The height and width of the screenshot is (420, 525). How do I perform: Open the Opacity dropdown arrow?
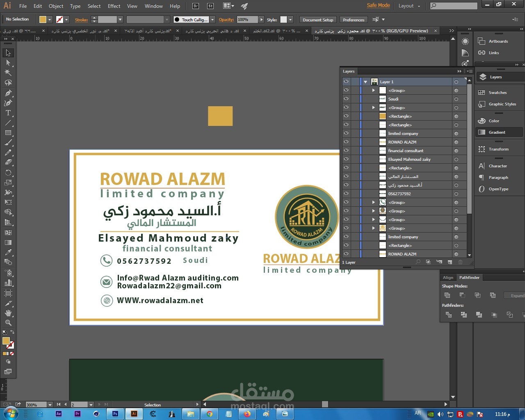click(261, 20)
